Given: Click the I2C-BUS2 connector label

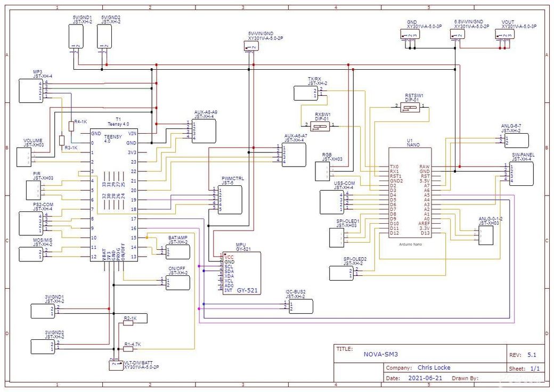Looking at the screenshot, I should (x=295, y=292).
